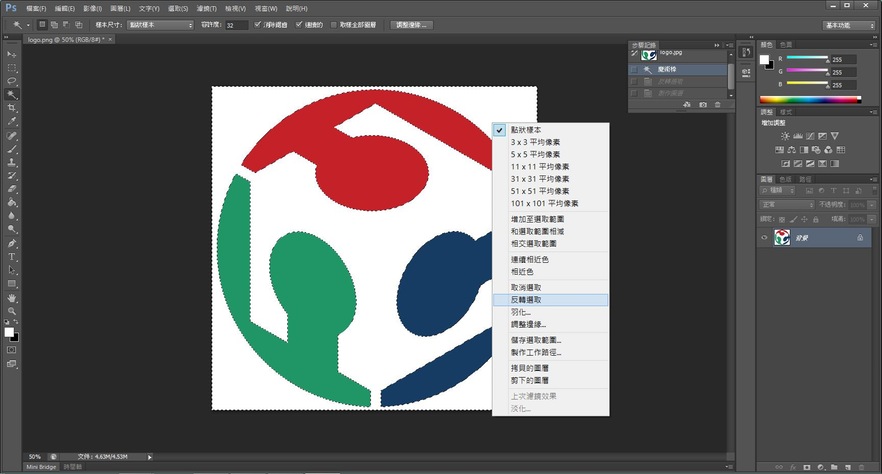Viewport: 882px width, 474px height.
Task: Select the Lasso tool
Action: pos(11,81)
